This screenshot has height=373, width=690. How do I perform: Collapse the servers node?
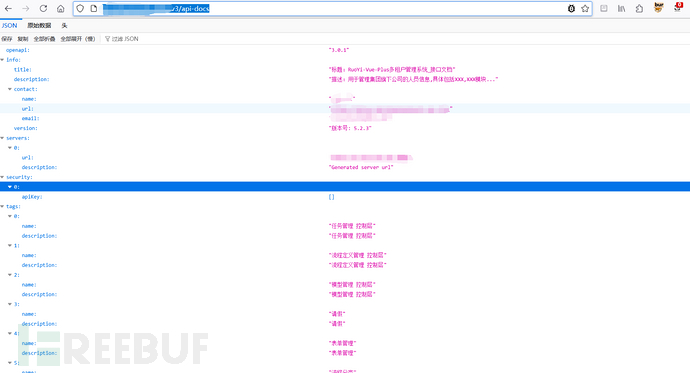2,138
